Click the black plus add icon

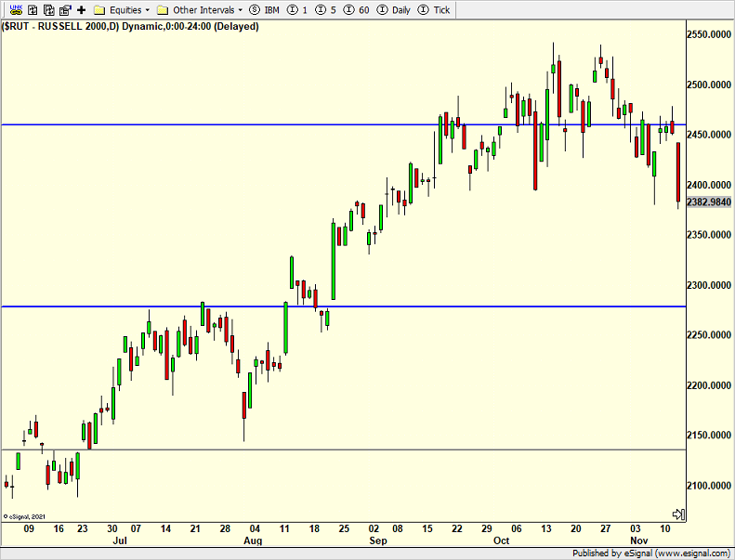[x=81, y=9]
